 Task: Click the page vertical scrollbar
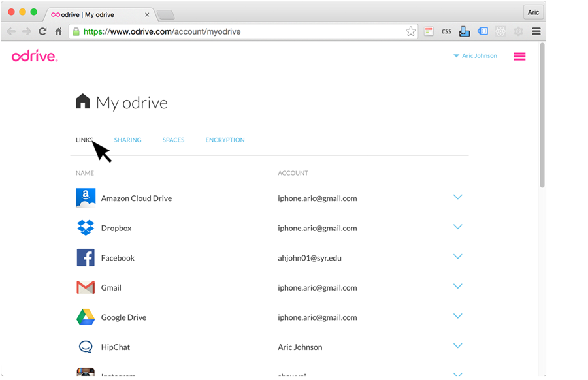coord(542,116)
